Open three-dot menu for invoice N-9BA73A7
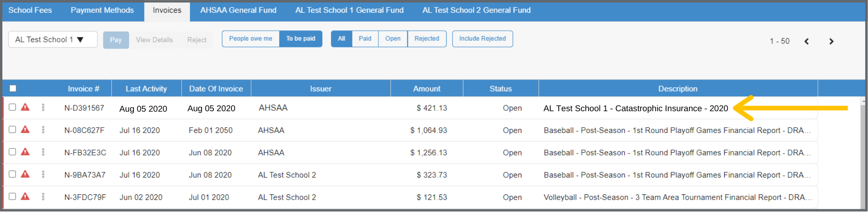868x212 pixels. pyautogui.click(x=43, y=174)
